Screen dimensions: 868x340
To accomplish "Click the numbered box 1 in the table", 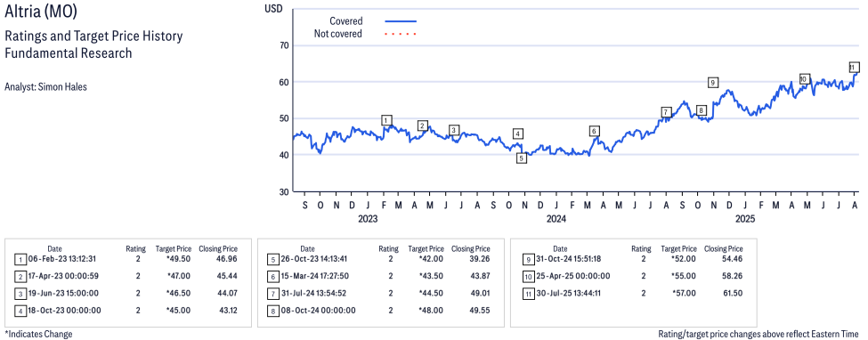I will (20, 259).
